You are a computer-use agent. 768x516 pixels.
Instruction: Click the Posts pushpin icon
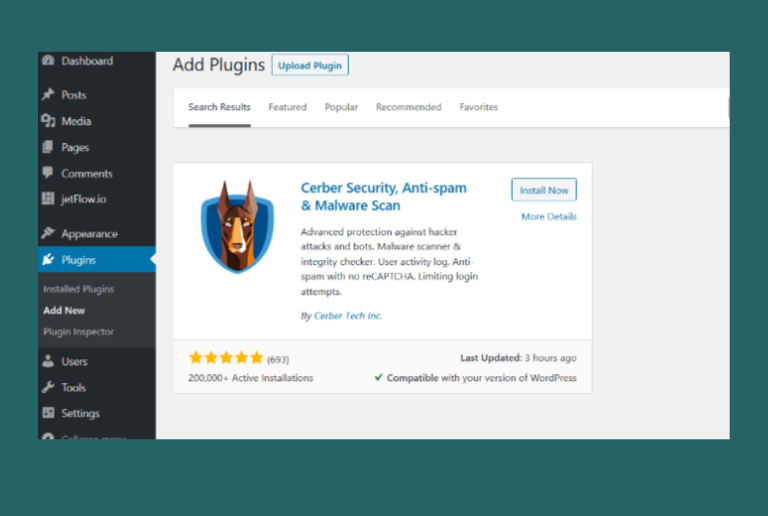click(48, 94)
